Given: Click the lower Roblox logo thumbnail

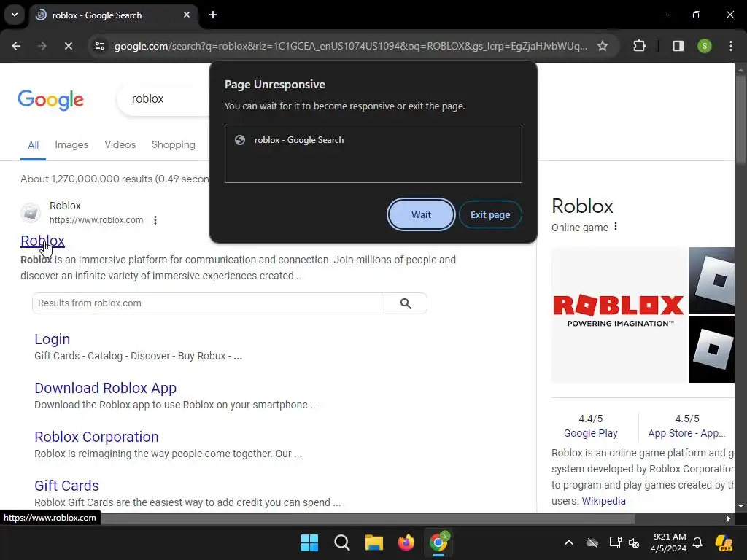Looking at the screenshot, I should (712, 349).
